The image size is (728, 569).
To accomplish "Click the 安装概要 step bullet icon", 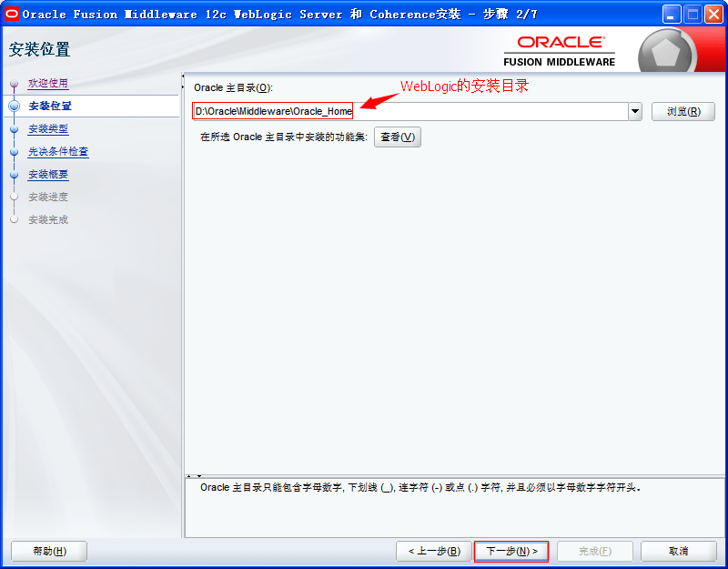I will (15, 174).
